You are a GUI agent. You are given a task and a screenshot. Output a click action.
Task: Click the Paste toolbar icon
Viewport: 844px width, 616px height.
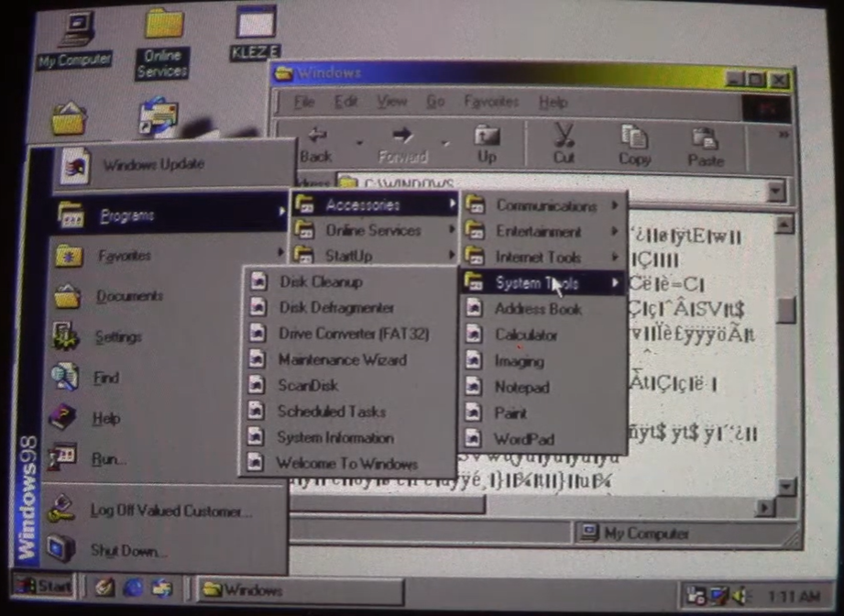705,147
